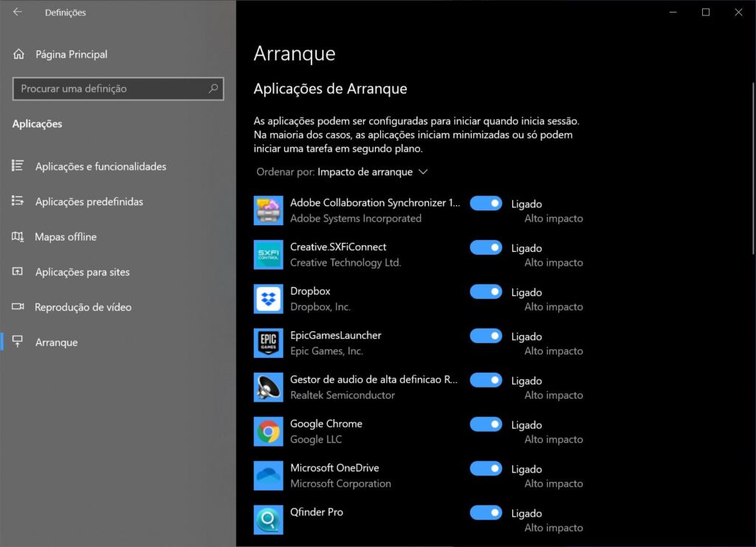Viewport: 756px width, 547px height.
Task: Disable Creative.SXFiConnect at startup
Action: coord(486,248)
